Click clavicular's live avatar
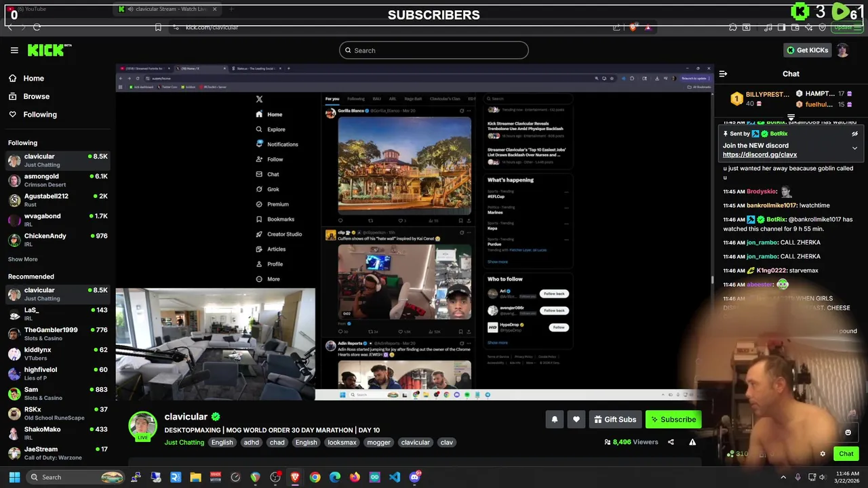Screen dimensions: 868x488 click(142, 426)
